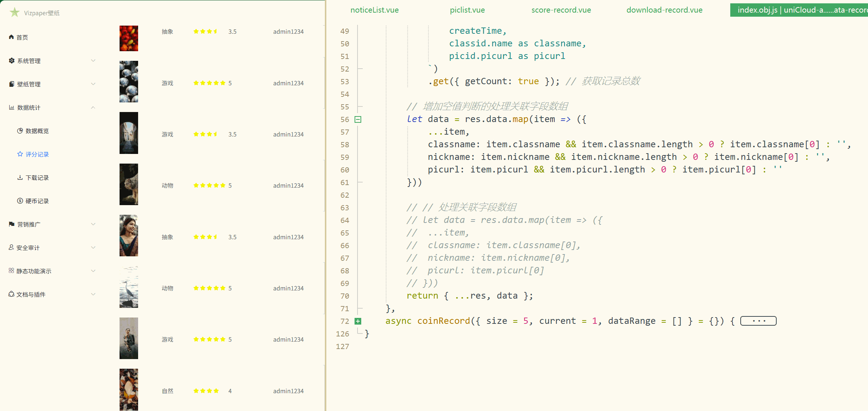Expand the 安全审计 menu chevron
Screen dimensions: 868x411
tap(93, 247)
